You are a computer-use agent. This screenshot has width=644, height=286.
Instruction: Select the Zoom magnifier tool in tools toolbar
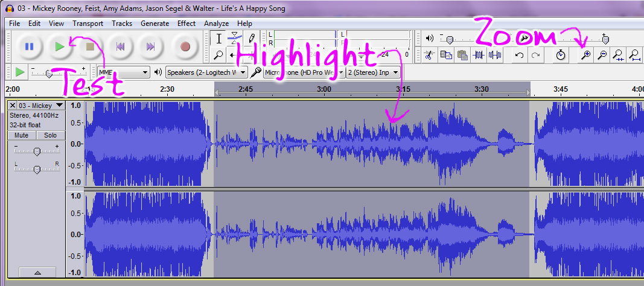(219, 54)
